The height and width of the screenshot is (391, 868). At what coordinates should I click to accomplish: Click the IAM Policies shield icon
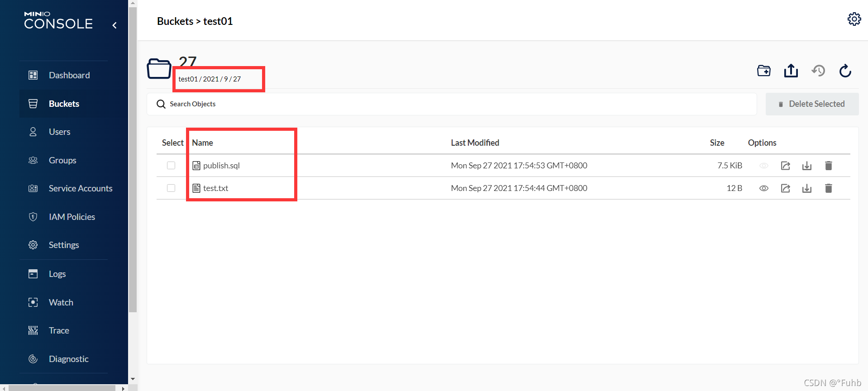(x=33, y=217)
